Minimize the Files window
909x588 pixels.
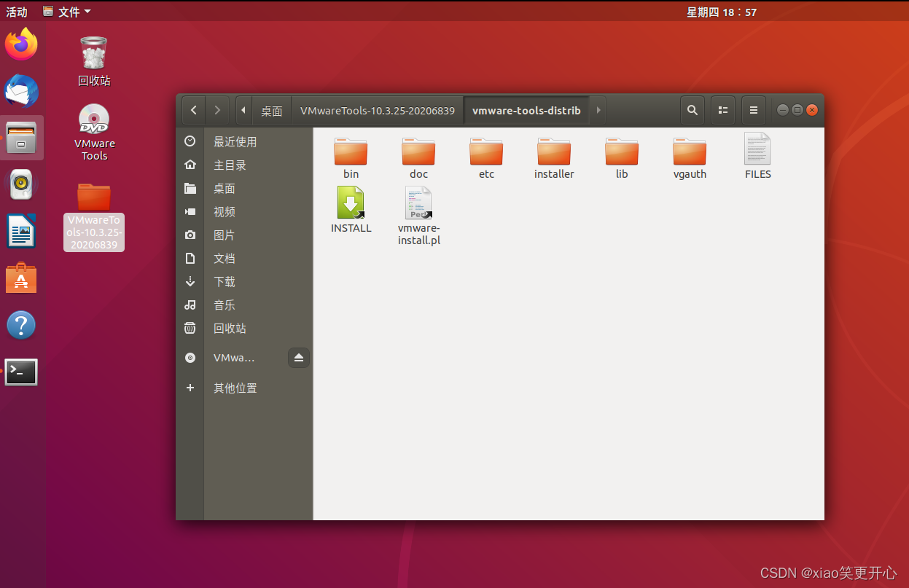click(783, 110)
